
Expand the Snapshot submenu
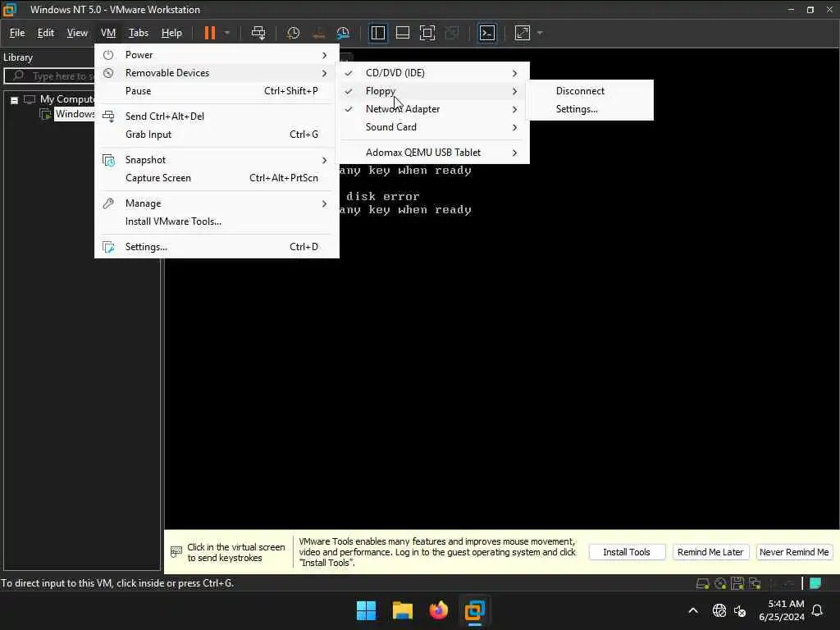tap(217, 160)
